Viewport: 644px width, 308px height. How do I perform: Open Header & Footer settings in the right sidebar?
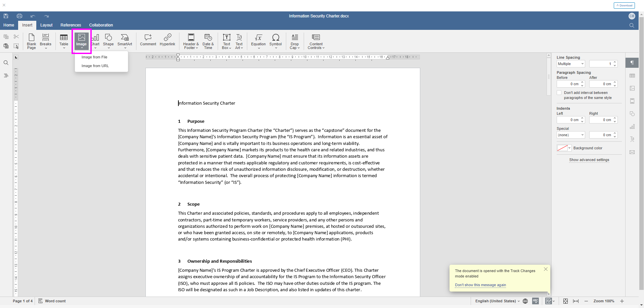tap(632, 101)
